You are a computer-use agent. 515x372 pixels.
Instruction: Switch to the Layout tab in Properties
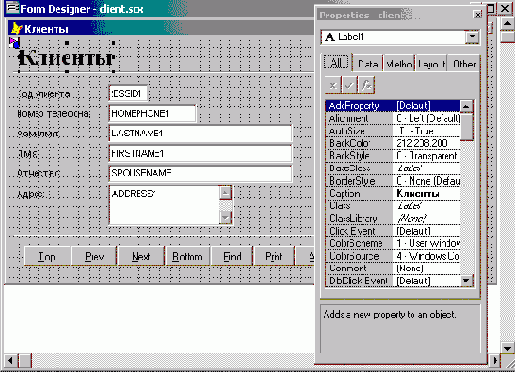[431, 63]
